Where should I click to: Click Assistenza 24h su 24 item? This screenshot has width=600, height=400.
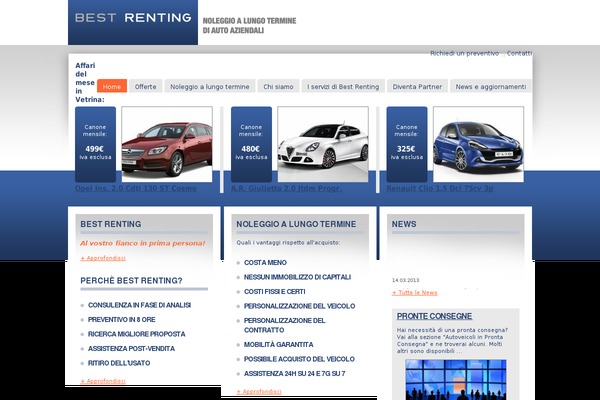tap(295, 374)
